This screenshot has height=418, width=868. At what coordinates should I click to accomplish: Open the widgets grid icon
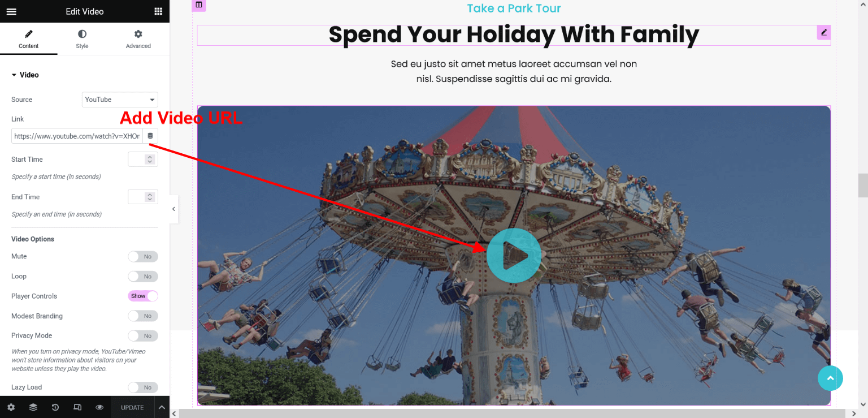(x=158, y=11)
